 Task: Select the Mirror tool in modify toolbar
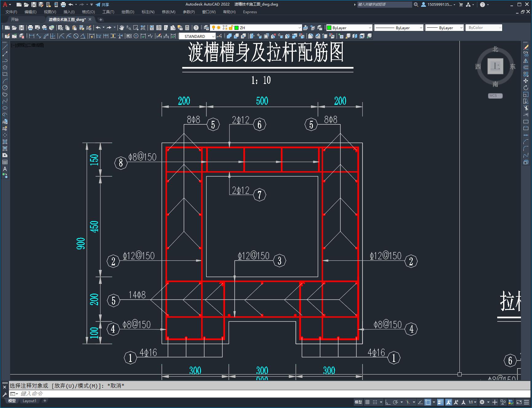526,61
